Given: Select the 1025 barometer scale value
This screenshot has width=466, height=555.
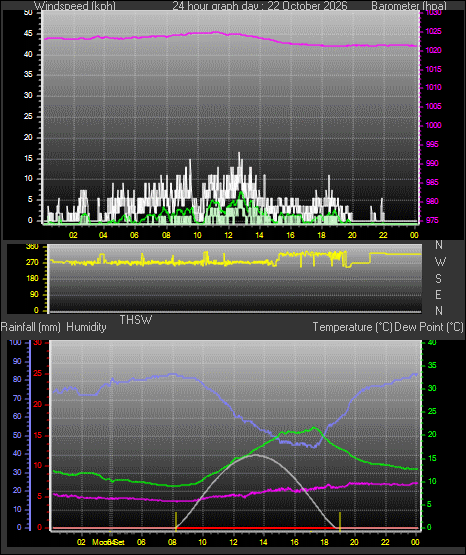Looking at the screenshot, I should [x=433, y=32].
